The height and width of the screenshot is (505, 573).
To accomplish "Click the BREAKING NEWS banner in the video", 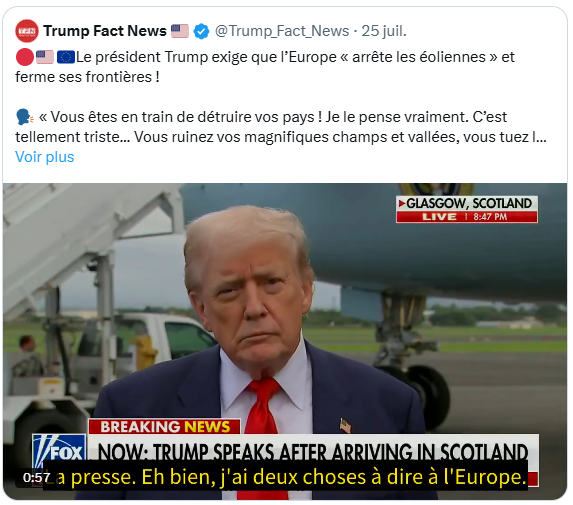I will tap(164, 427).
